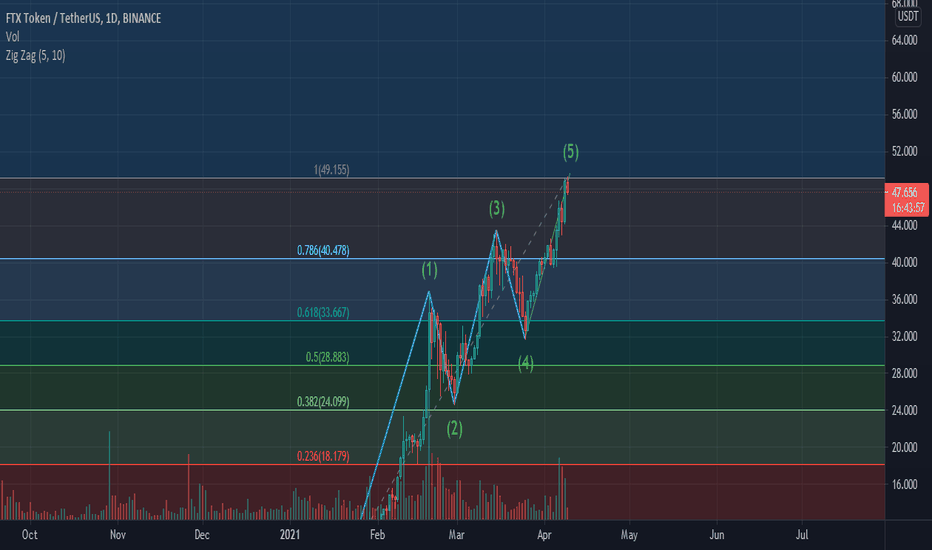Click the USDT currency label on price axis
Viewport: 932px width, 550px height.
pos(908,16)
